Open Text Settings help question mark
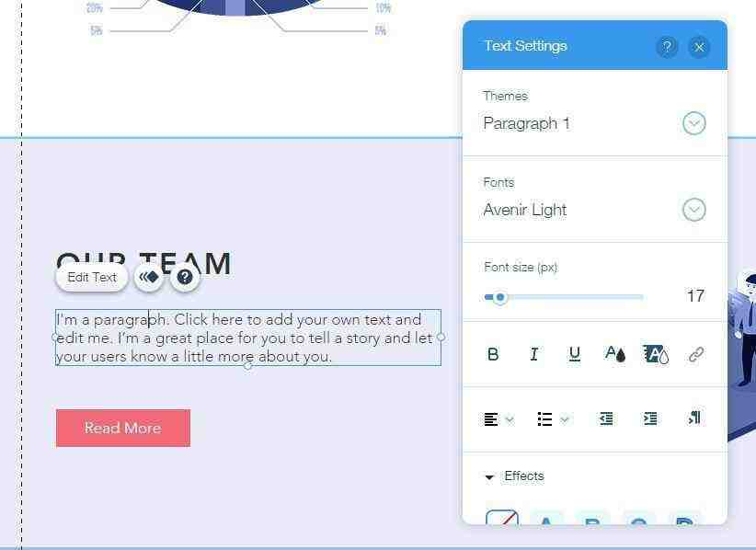 (x=667, y=47)
